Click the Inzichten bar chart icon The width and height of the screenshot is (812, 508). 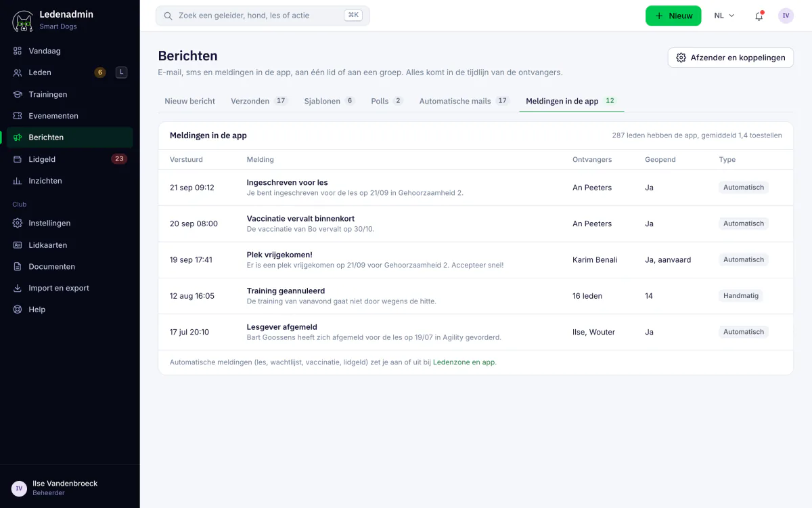pyautogui.click(x=18, y=181)
